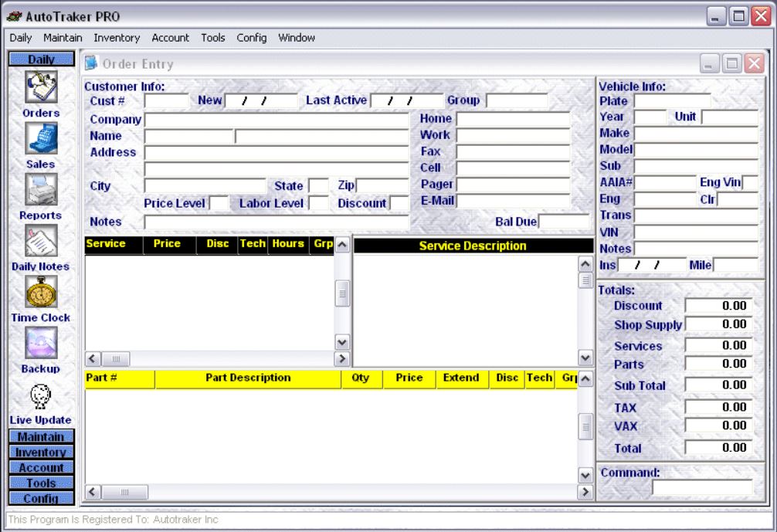
Task: Click the Daily sidebar section header
Action: 40,59
